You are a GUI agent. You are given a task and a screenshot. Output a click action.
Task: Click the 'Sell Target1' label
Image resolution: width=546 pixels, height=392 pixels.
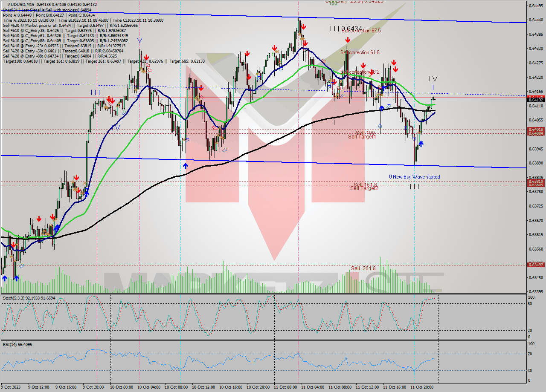(x=362, y=136)
